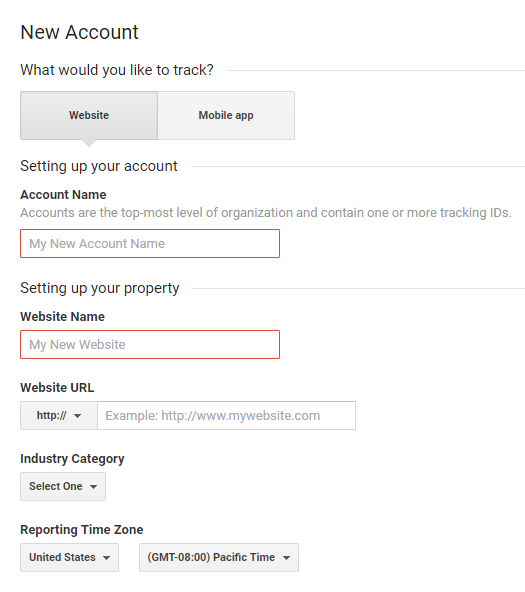
Task: Click the Website URL label
Action: (x=57, y=388)
